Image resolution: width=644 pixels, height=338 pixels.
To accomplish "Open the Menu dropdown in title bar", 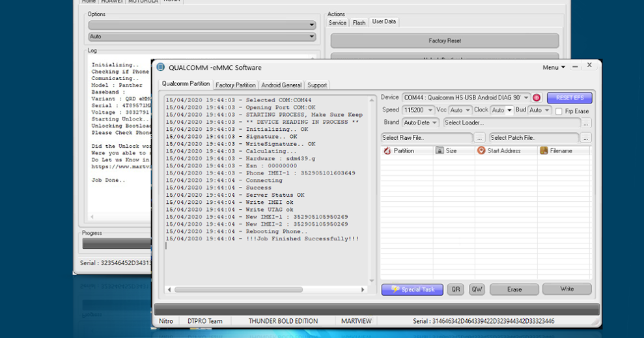I will [x=553, y=67].
